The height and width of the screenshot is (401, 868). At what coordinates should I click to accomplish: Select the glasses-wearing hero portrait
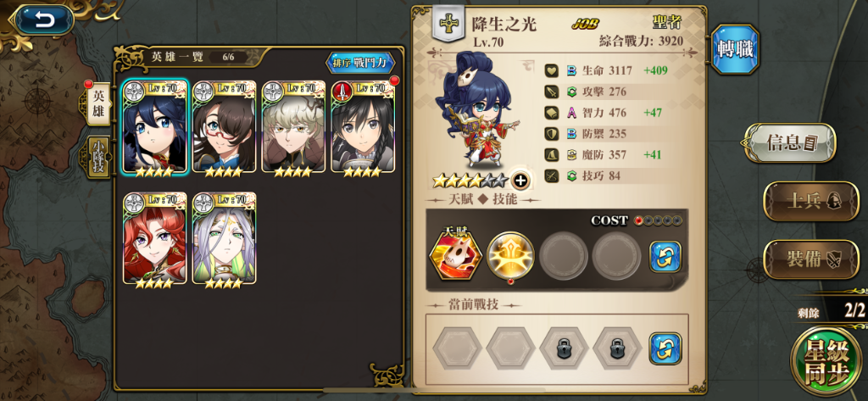(224, 127)
